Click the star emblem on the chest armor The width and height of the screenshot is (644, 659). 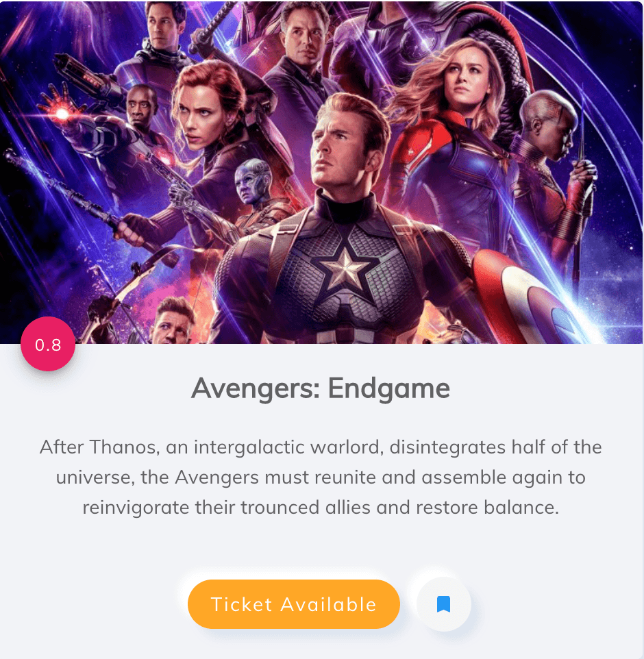point(345,269)
